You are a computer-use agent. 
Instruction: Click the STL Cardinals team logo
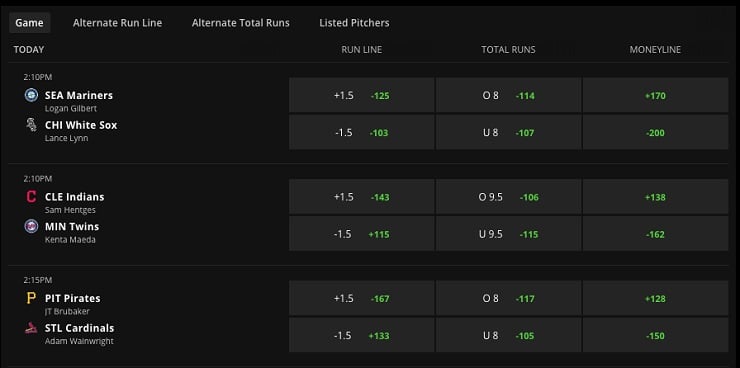tap(31, 328)
